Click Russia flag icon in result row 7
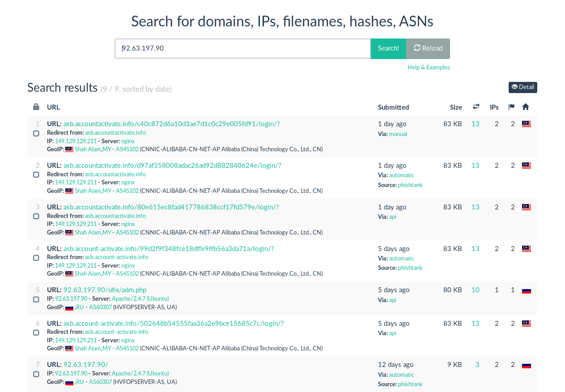This screenshot has height=392, width=565. pos(527,365)
